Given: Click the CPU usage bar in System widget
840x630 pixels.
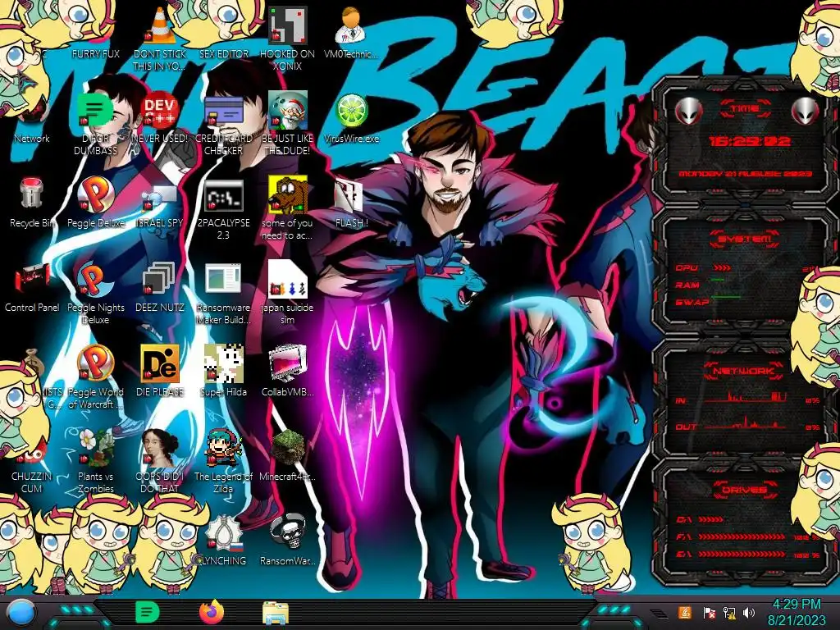Looking at the screenshot, I should pos(722,267).
